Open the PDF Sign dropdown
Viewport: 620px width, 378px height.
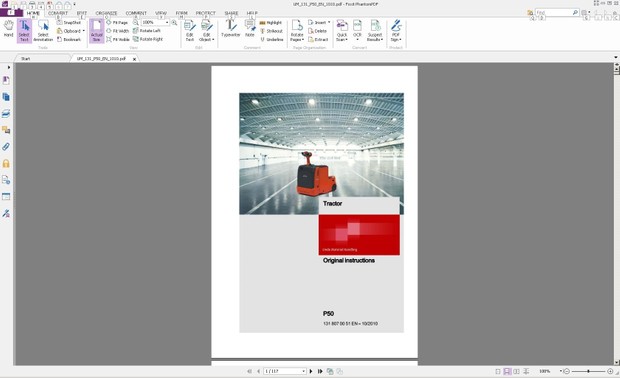pyautogui.click(x=396, y=30)
